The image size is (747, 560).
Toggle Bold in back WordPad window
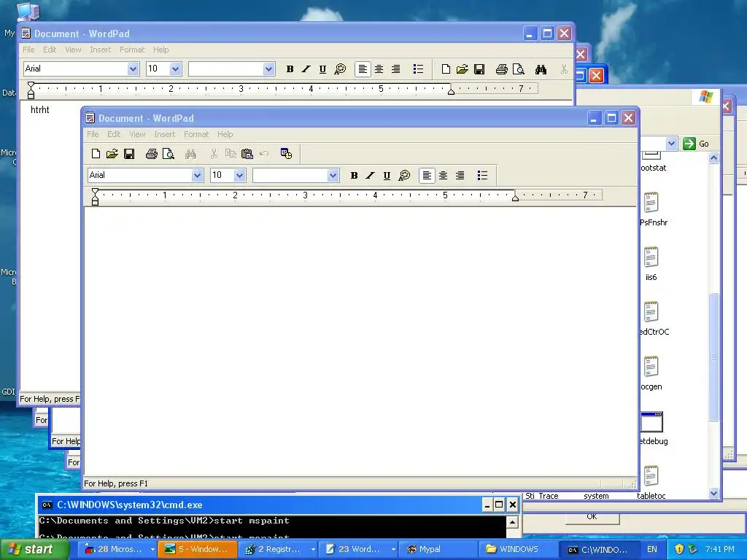pyautogui.click(x=290, y=69)
